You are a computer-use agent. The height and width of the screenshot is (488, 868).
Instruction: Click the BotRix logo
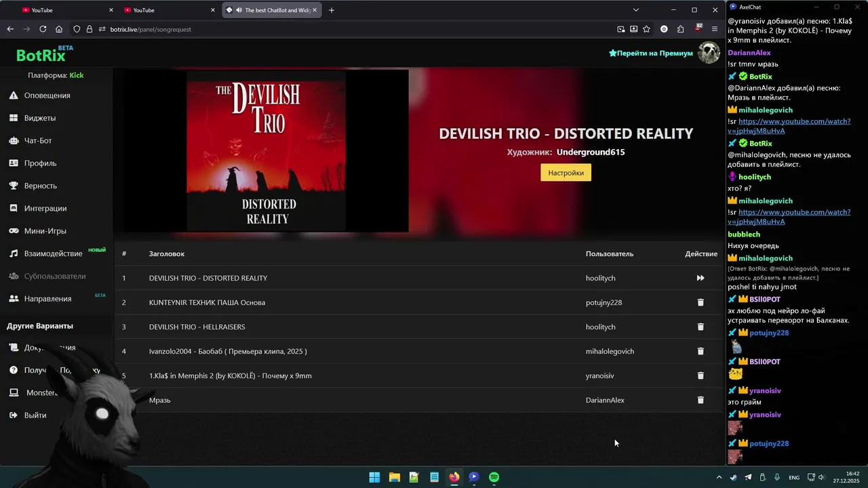point(42,56)
